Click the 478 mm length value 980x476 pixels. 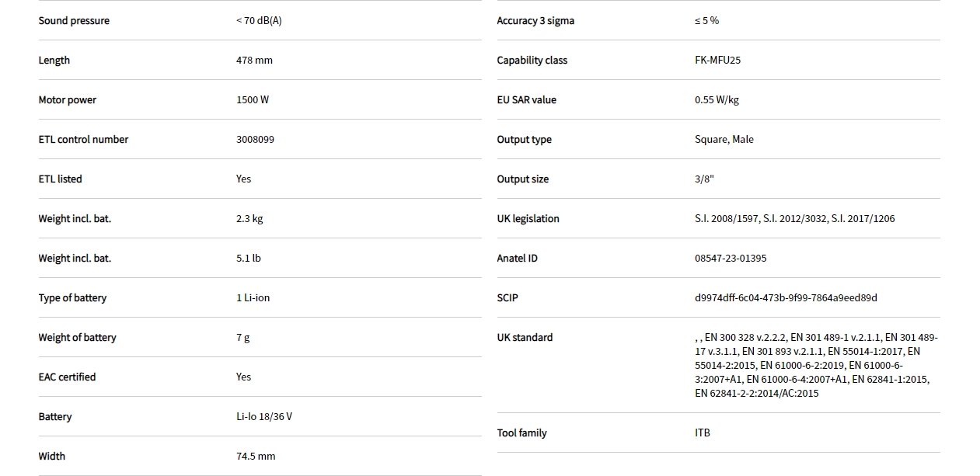254,61
